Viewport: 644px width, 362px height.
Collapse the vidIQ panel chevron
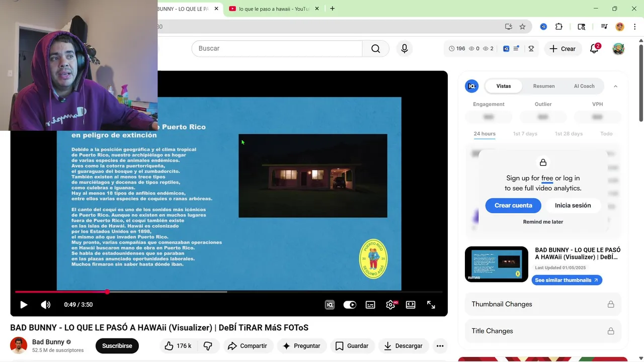pos(615,86)
